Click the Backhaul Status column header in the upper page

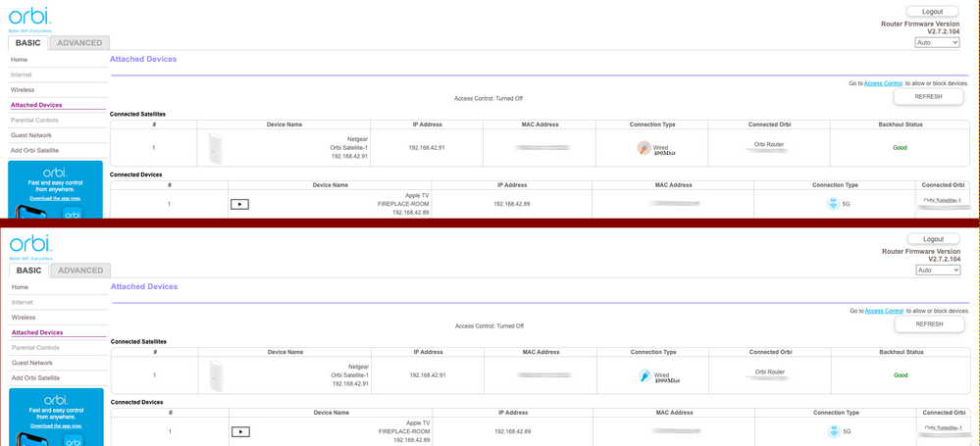point(900,124)
